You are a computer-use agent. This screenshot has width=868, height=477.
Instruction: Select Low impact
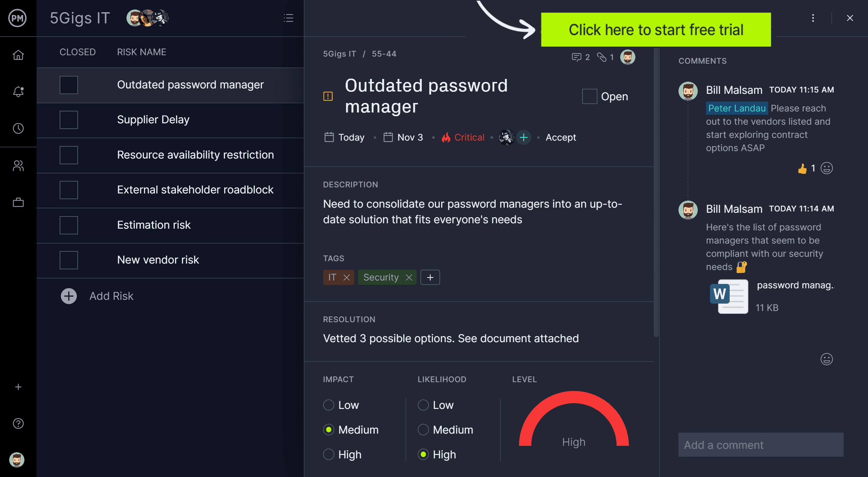pos(329,405)
